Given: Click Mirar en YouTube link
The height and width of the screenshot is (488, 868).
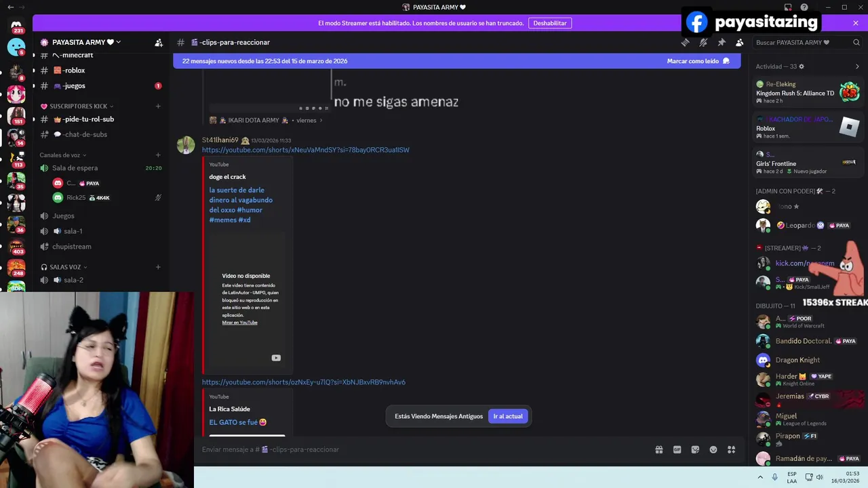Looking at the screenshot, I should pos(239,323).
